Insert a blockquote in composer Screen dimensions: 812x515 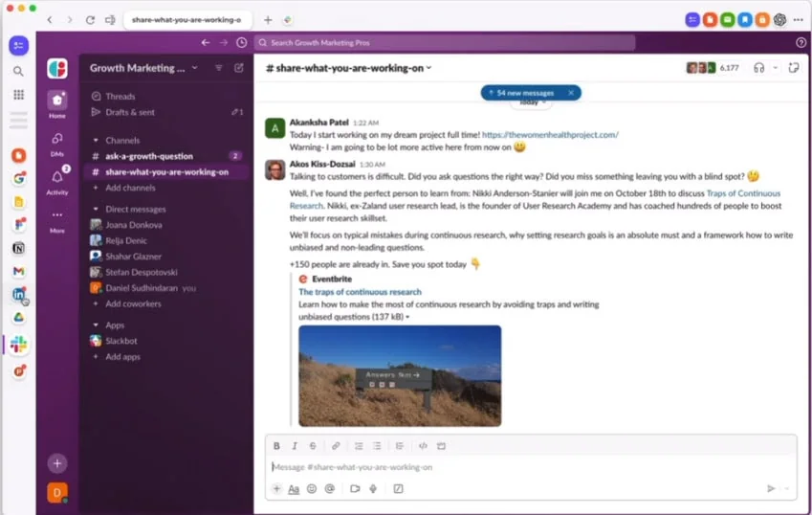pyautogui.click(x=399, y=446)
